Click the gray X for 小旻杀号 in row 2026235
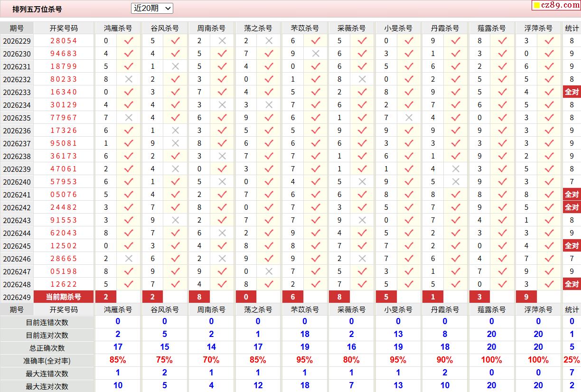This screenshot has width=581, height=392. 409,118
